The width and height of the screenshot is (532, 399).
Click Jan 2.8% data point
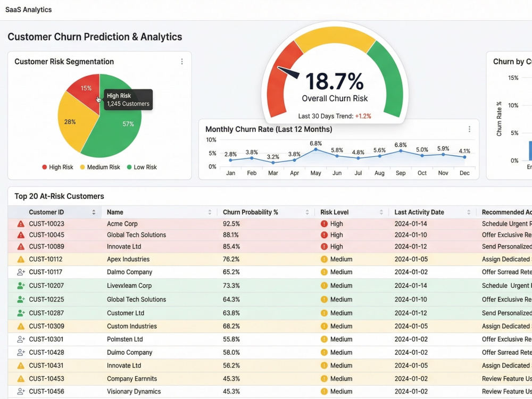[x=231, y=160]
